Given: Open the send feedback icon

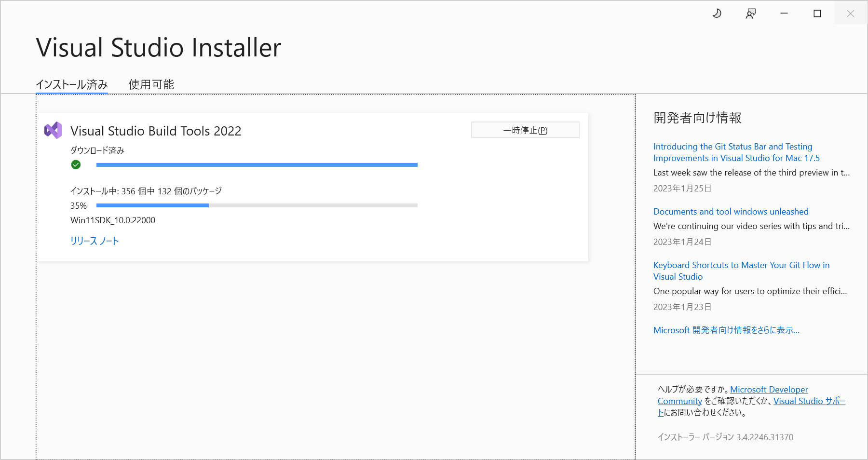Looking at the screenshot, I should point(751,14).
